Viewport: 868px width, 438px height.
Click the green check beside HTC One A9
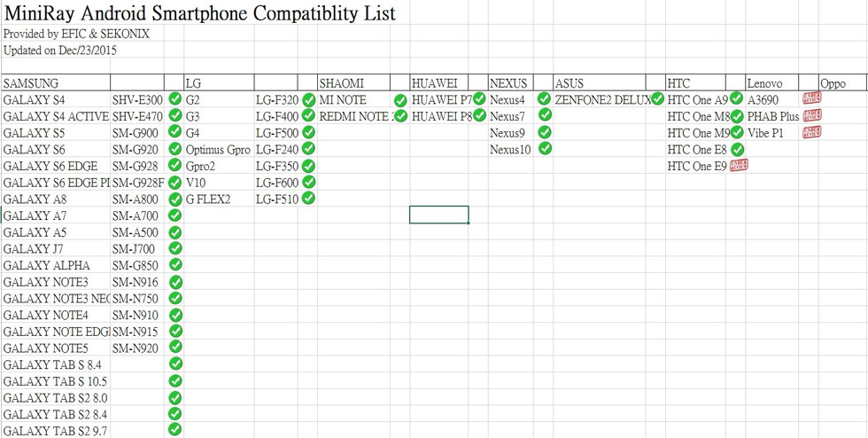tap(736, 98)
